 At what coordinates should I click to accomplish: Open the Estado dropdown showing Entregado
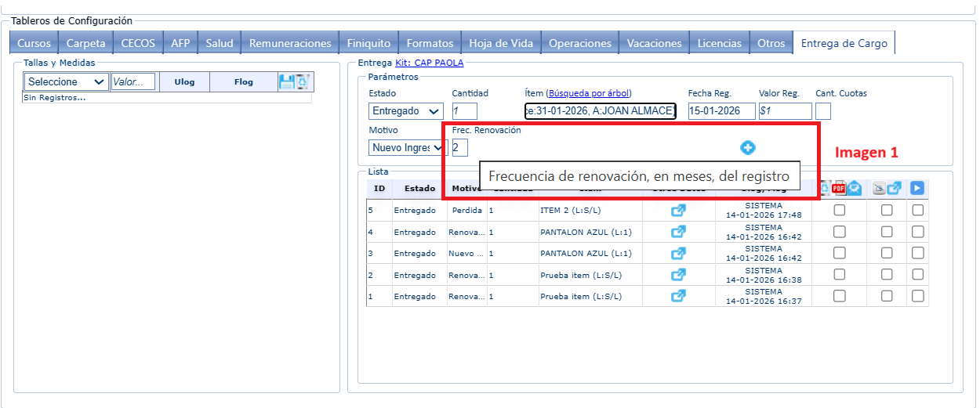pos(405,111)
